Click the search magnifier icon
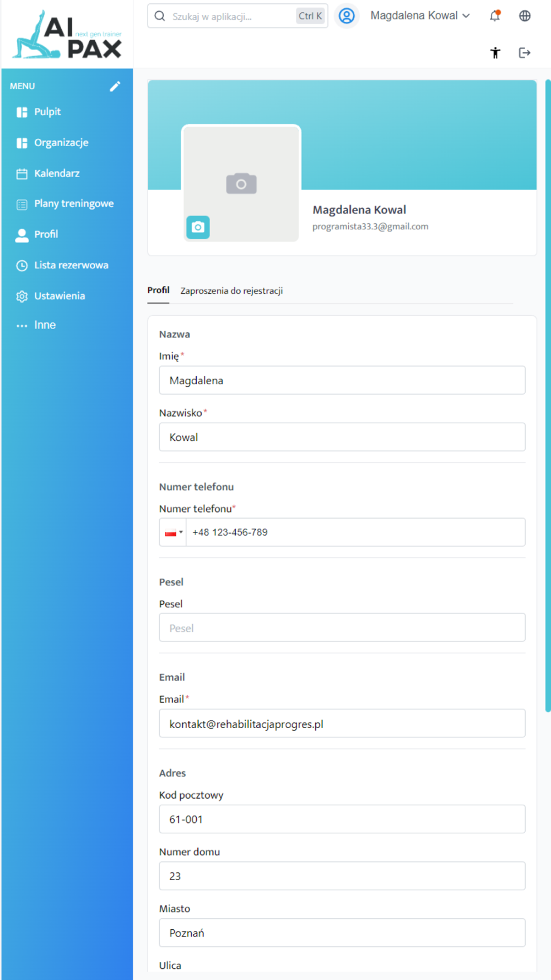The image size is (551, 980). point(160,16)
